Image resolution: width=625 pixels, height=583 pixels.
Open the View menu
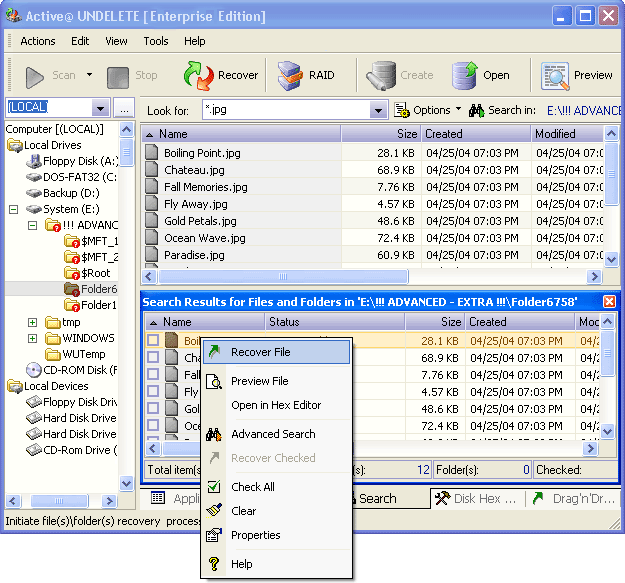(116, 41)
